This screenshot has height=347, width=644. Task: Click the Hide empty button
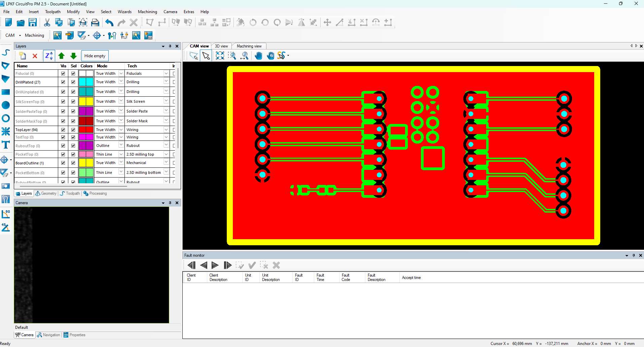pyautogui.click(x=95, y=56)
